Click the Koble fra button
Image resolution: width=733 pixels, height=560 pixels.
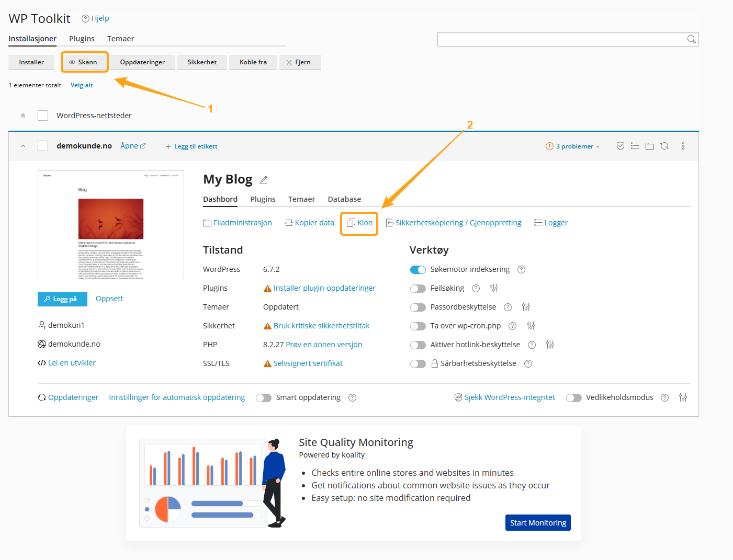point(253,62)
